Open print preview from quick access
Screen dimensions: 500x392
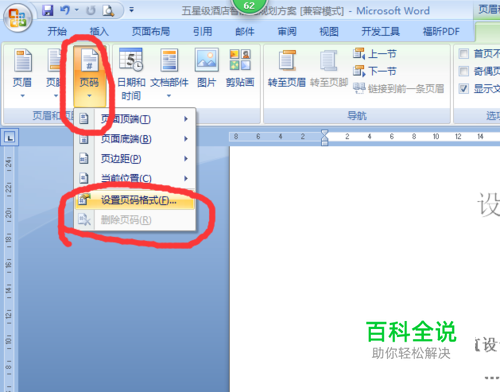point(108,11)
